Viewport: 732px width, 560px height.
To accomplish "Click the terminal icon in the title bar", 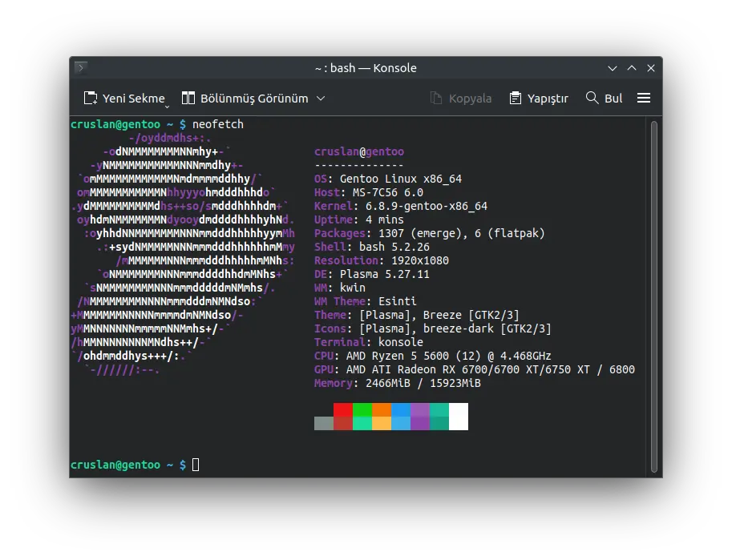I will 81,67.
